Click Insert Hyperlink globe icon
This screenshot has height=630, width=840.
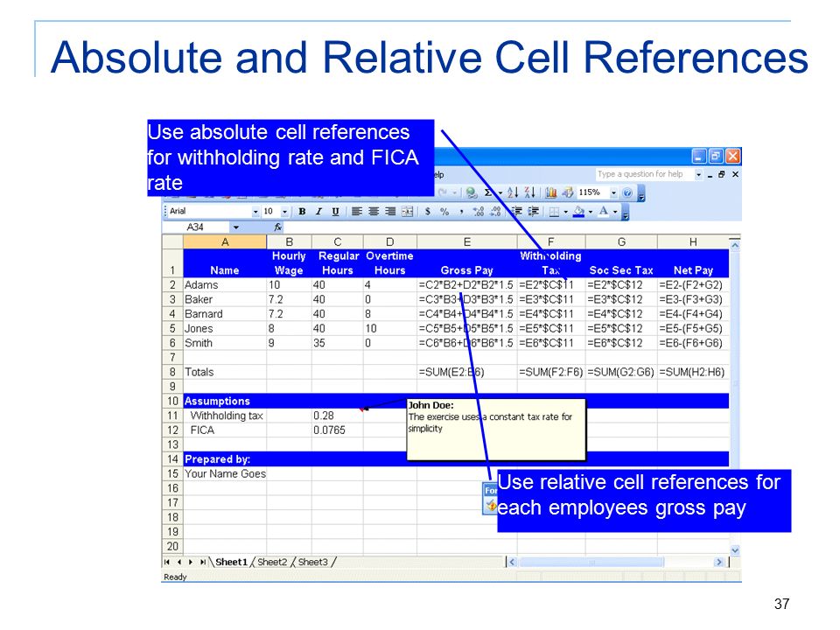coord(472,192)
